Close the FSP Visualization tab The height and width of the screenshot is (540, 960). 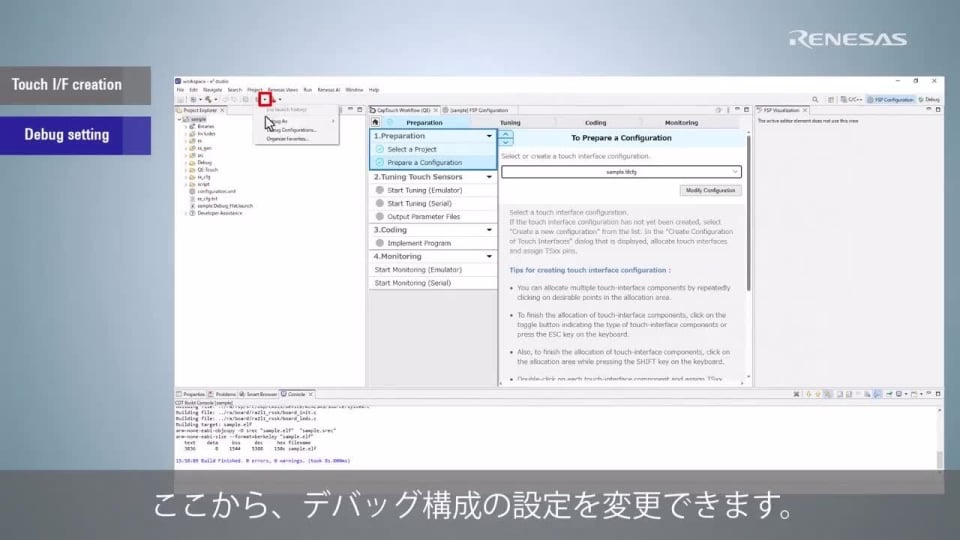click(x=804, y=110)
